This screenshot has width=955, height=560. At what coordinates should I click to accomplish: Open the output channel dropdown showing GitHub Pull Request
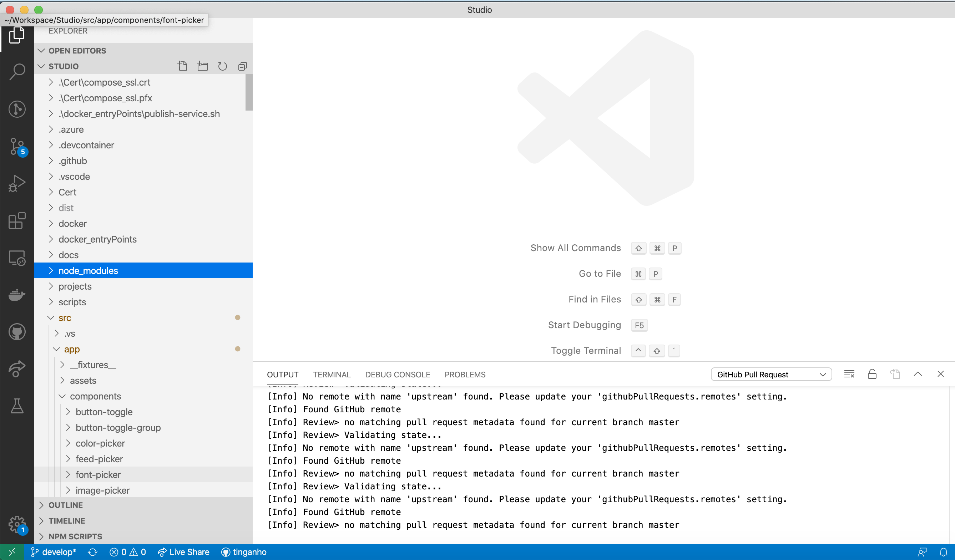point(771,374)
